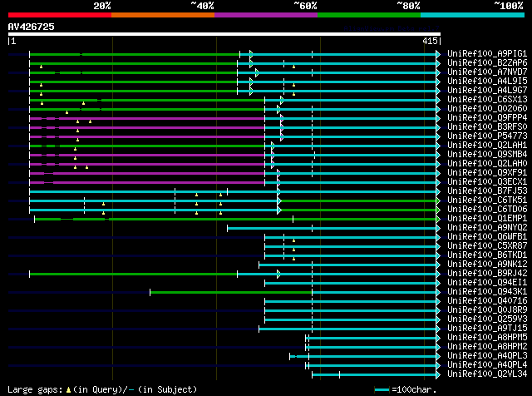The image size is (532, 396).
Task: Click UniRef100_B9RJ42 label
Action: click(x=487, y=274)
